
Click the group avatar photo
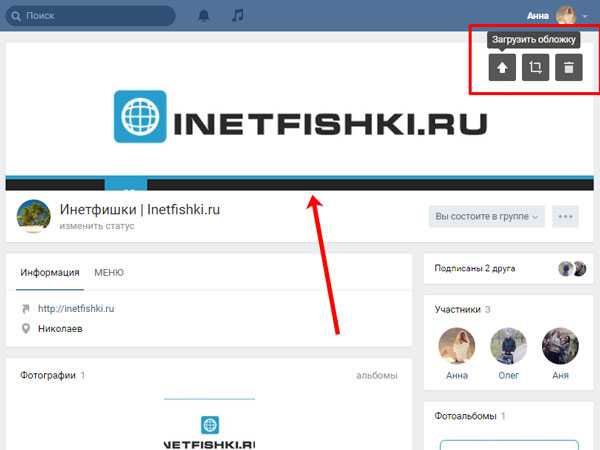34,216
